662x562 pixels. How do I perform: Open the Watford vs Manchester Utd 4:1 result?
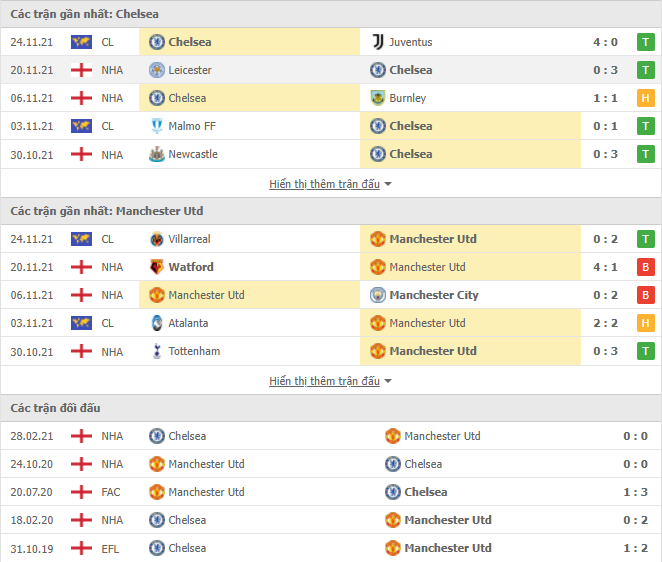point(331,267)
